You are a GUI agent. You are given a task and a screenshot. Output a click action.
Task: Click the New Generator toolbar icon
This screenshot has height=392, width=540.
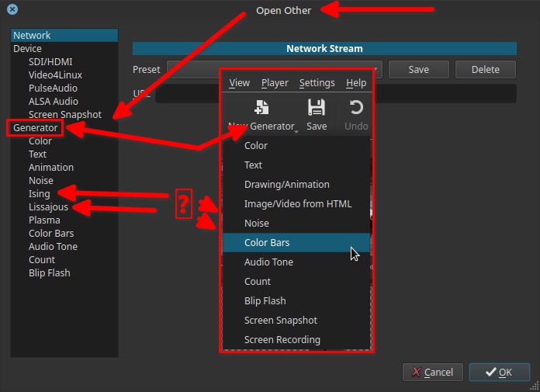[x=261, y=108]
